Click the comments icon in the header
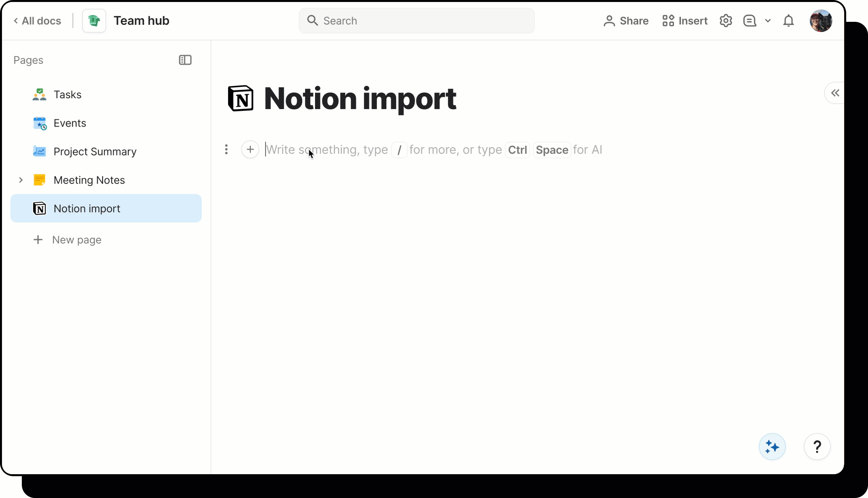 click(x=749, y=21)
